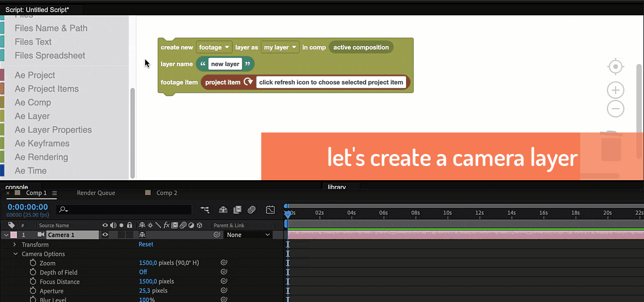Toggle visibility eye of Camera 1 layer
The width and height of the screenshot is (644, 302).
(105, 235)
